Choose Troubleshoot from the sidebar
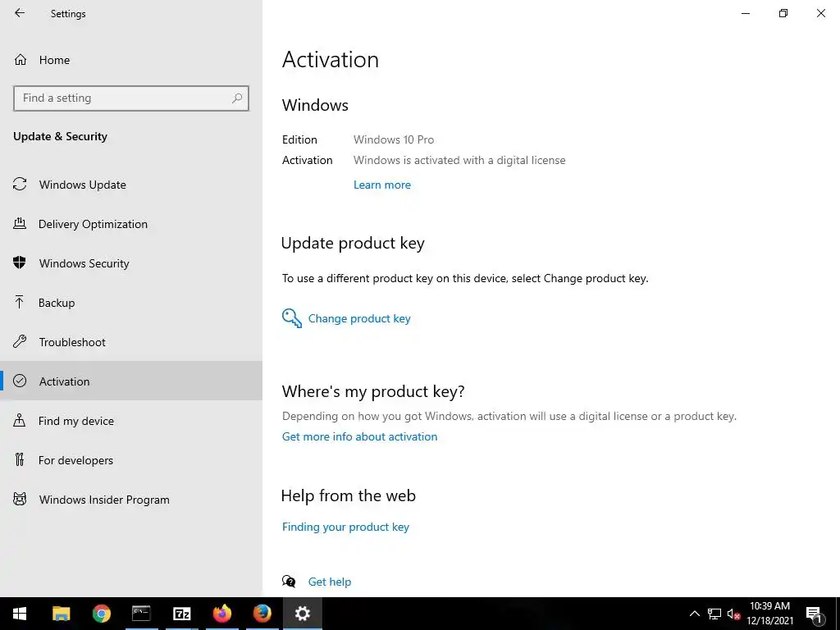840x630 pixels. (x=131, y=342)
